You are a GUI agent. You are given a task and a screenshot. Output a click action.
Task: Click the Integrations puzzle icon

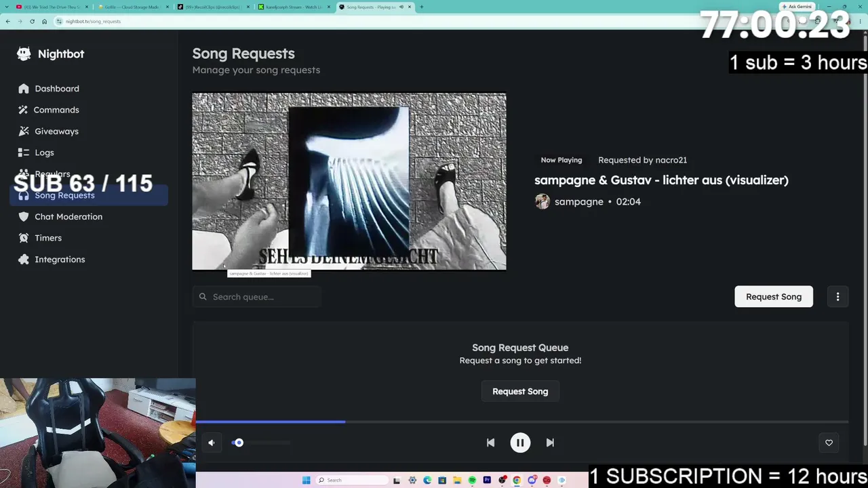coord(24,260)
